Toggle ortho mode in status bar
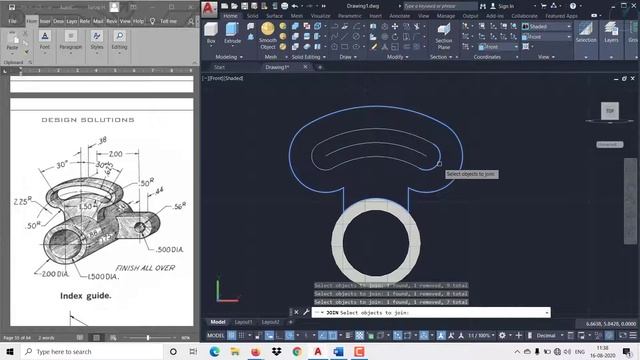Viewport: 640px width, 360px height. click(279, 336)
